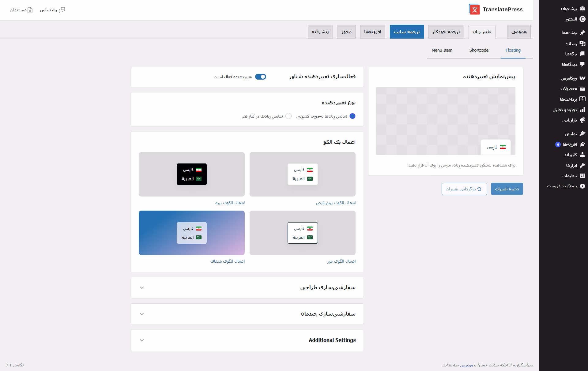Open the تنظیمات settings icon
Image resolution: width=588 pixels, height=371 pixels.
(582, 176)
